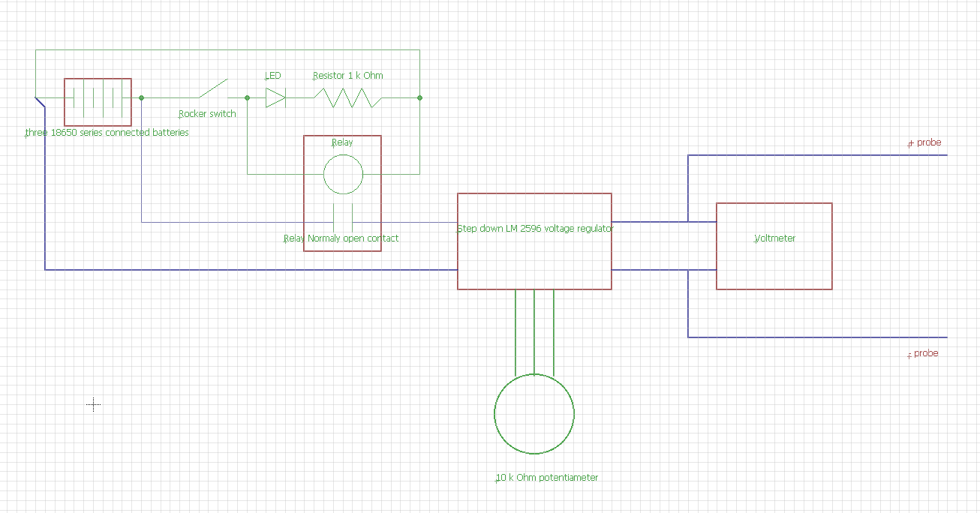Click the three 18650 series connected batteries label
The image size is (980, 513).
pos(107,132)
